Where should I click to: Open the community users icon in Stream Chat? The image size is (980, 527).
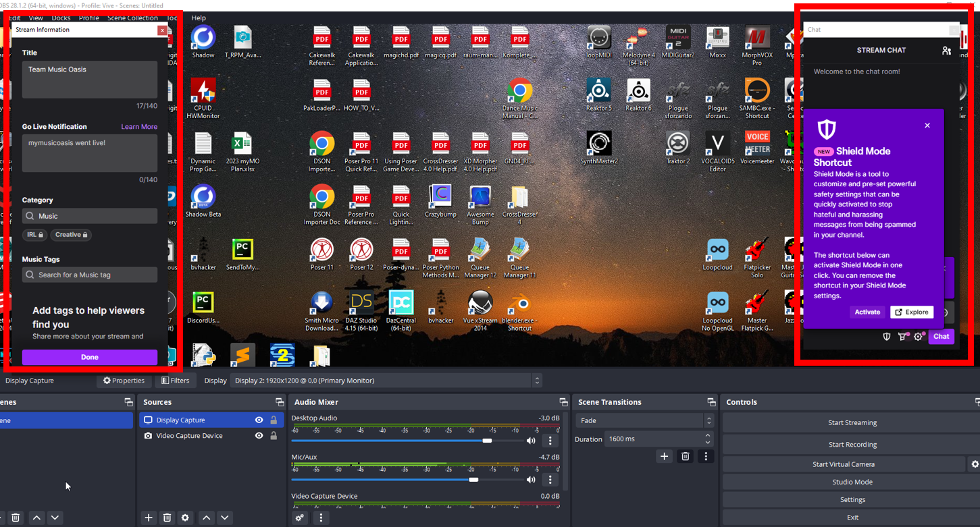tap(946, 51)
